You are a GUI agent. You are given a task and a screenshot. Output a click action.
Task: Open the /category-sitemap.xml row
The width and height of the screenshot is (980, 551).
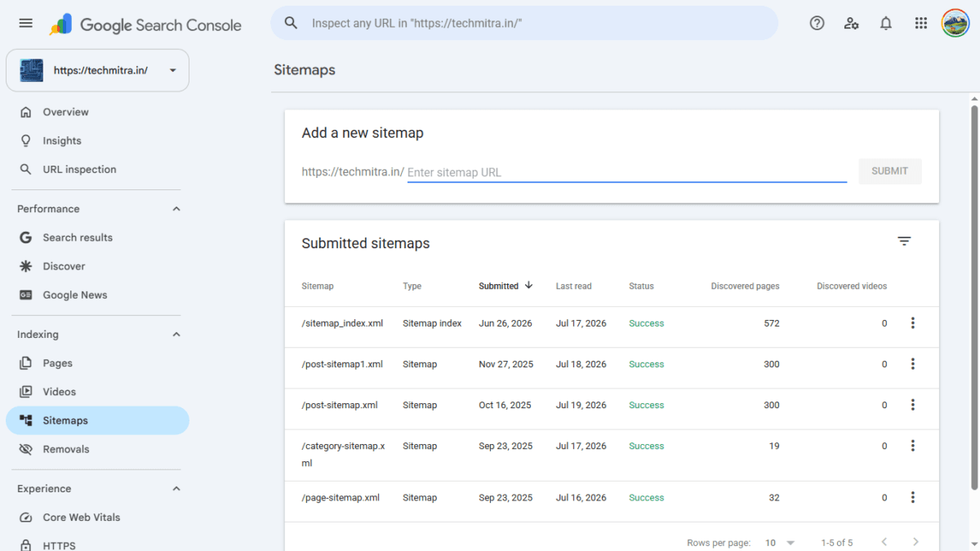612,455
